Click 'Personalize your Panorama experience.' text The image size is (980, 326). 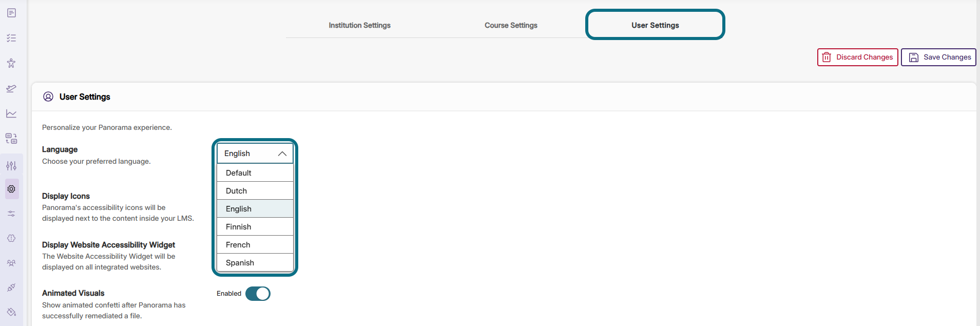pos(107,127)
